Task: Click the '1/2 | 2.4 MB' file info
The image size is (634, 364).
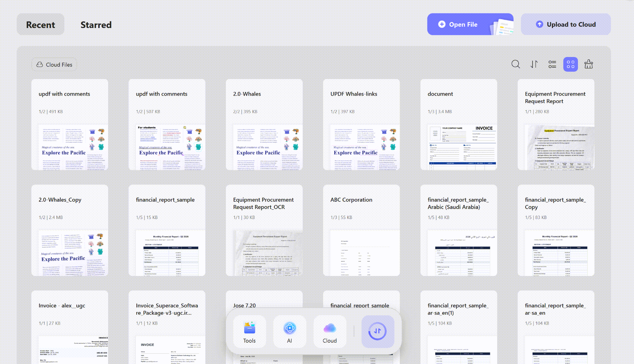Action: click(51, 217)
